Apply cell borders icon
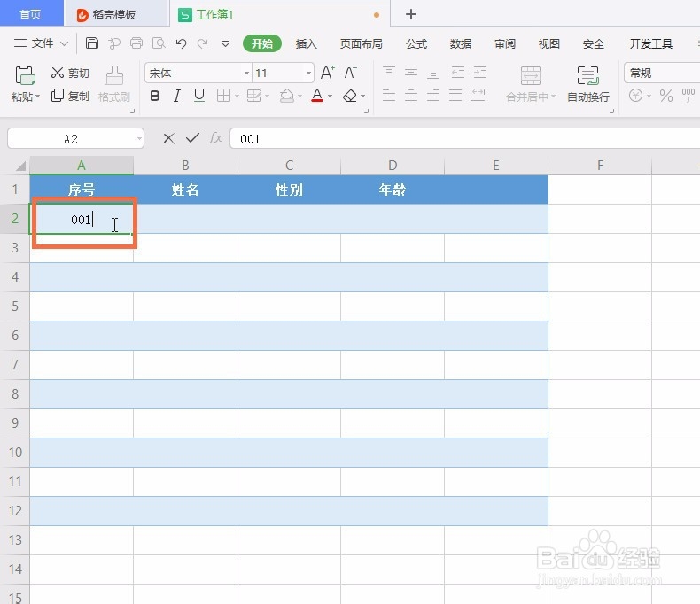Image resolution: width=700 pixels, height=604 pixels. pos(223,96)
